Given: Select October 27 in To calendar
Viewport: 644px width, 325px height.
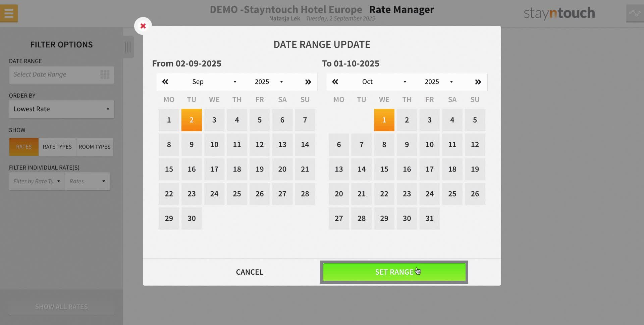Looking at the screenshot, I should [339, 218].
